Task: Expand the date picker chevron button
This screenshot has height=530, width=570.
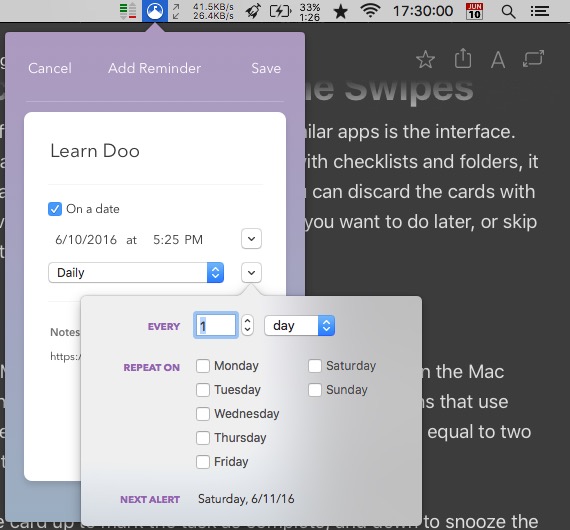Action: [x=252, y=239]
